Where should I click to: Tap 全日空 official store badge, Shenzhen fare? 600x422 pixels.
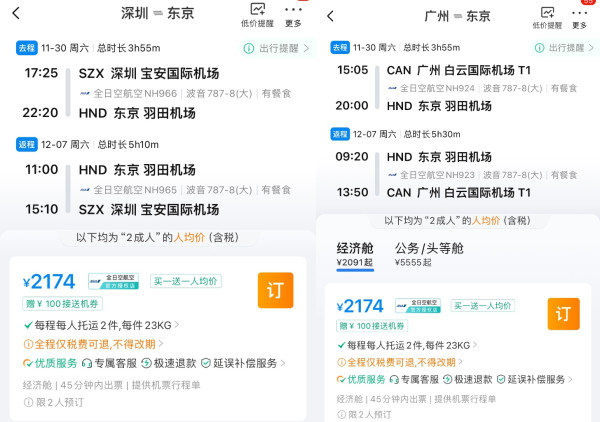(113, 281)
